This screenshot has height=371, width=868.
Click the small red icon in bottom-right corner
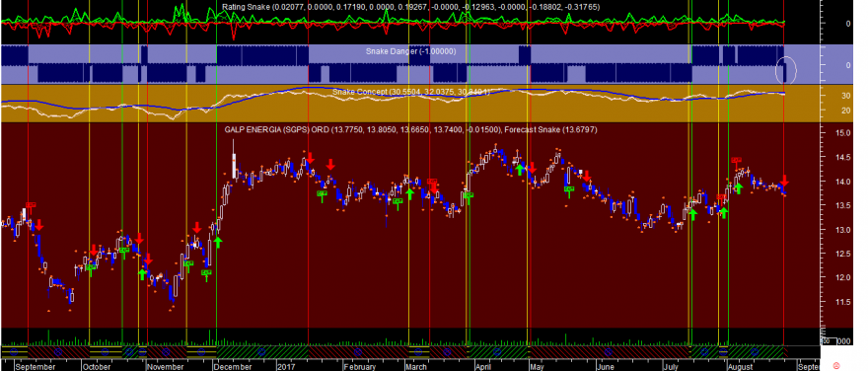tap(835, 364)
